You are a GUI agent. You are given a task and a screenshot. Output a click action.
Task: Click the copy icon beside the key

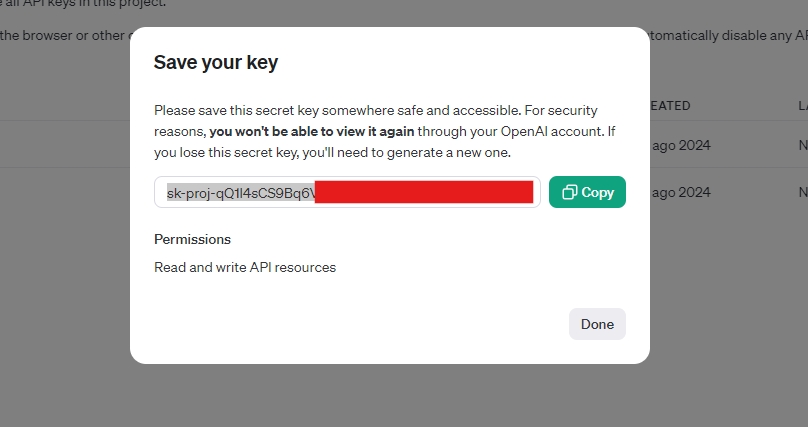point(570,192)
